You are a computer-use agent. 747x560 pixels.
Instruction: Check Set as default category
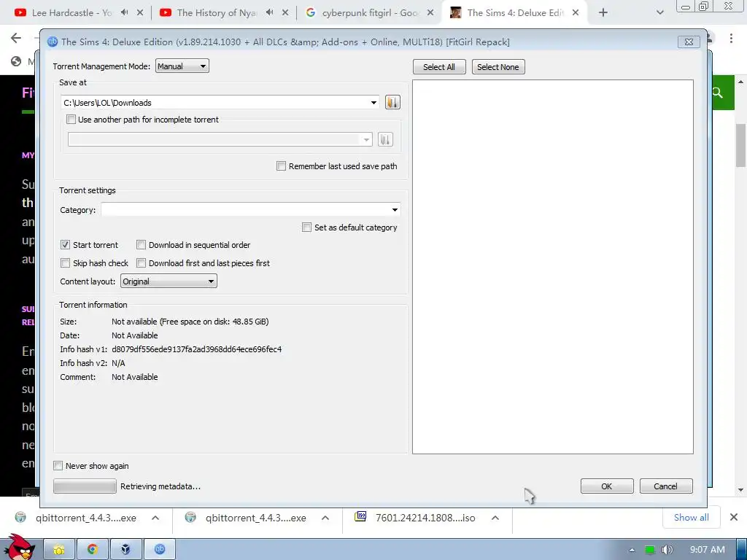307,227
